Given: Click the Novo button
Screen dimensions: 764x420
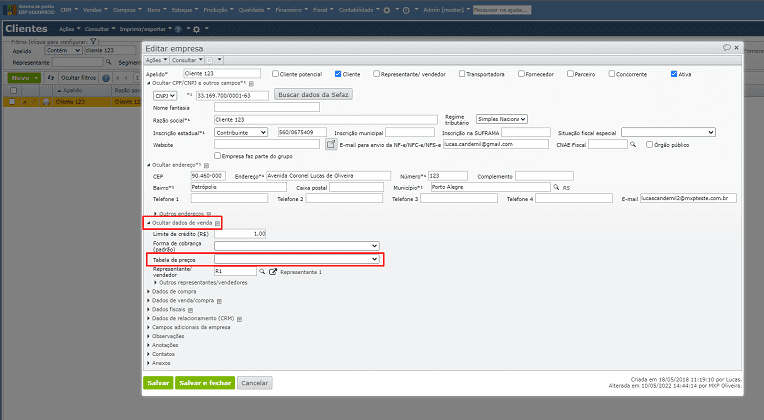Looking at the screenshot, I should coord(24,78).
